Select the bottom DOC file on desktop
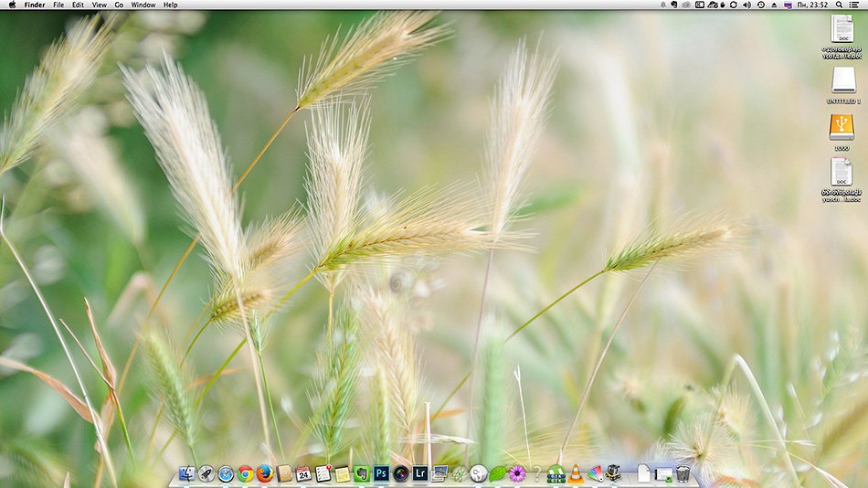Viewport: 868px width, 488px height. coord(842,172)
